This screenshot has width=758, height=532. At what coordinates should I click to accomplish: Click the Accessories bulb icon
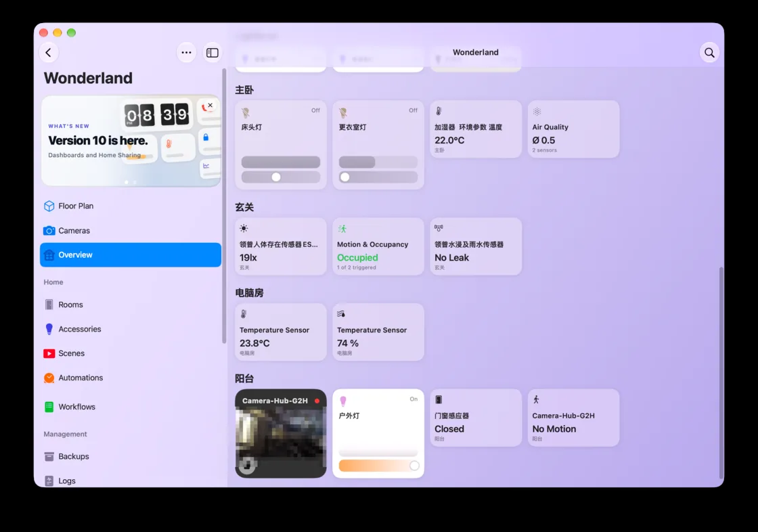tap(49, 329)
